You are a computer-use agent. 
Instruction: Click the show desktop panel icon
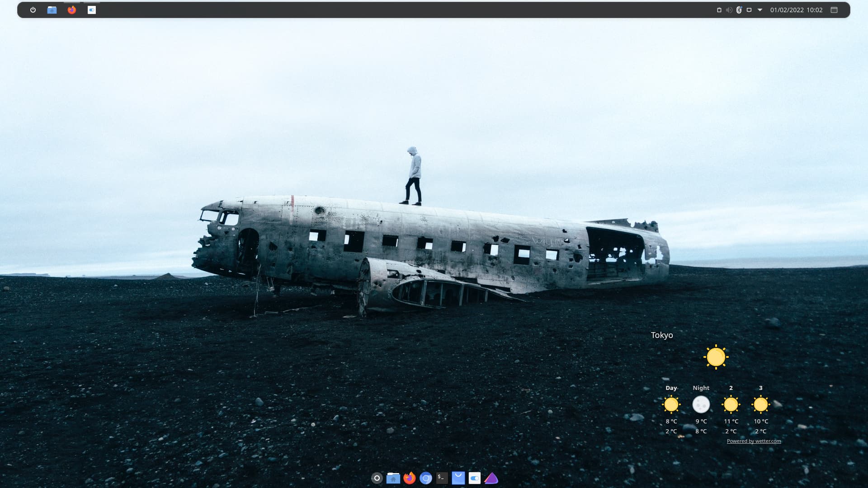(834, 10)
